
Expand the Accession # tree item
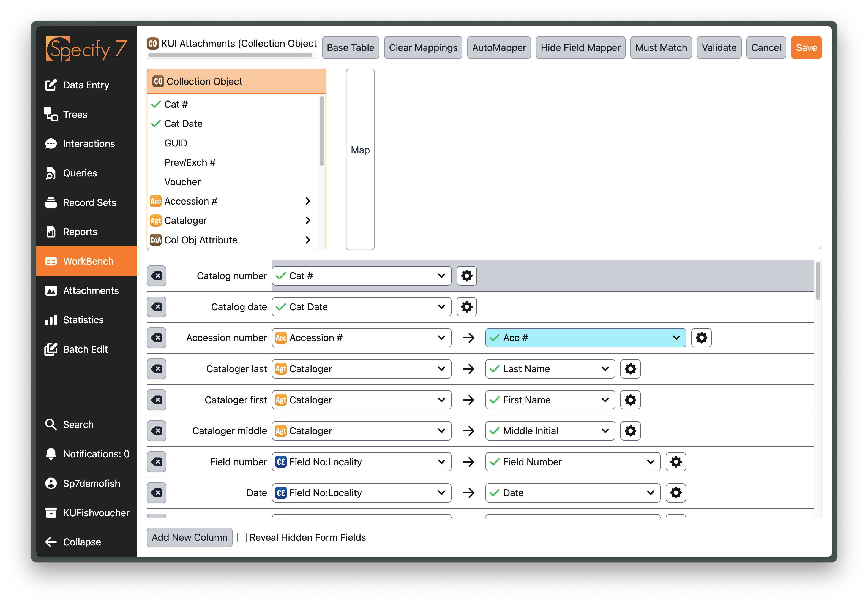coord(308,201)
